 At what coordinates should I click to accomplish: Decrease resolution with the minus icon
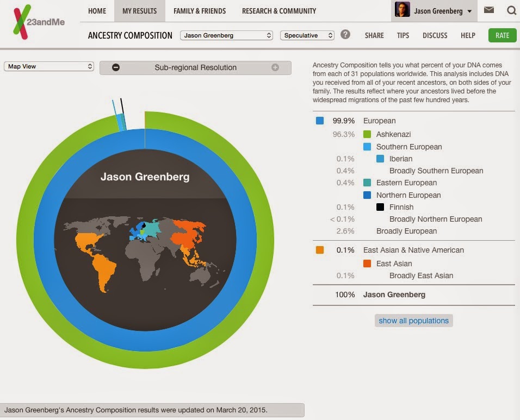[x=116, y=67]
